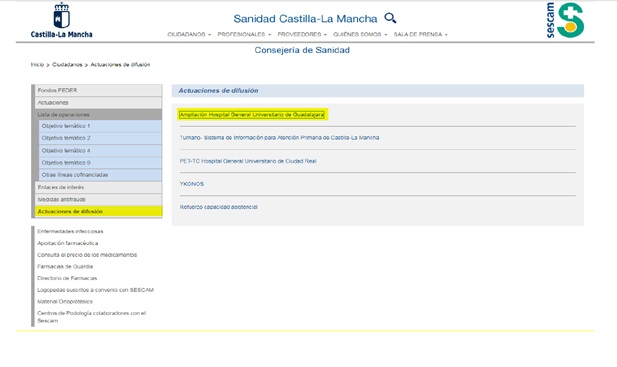Open Material Ortoprotésico link
The height and width of the screenshot is (367, 617).
tap(65, 301)
